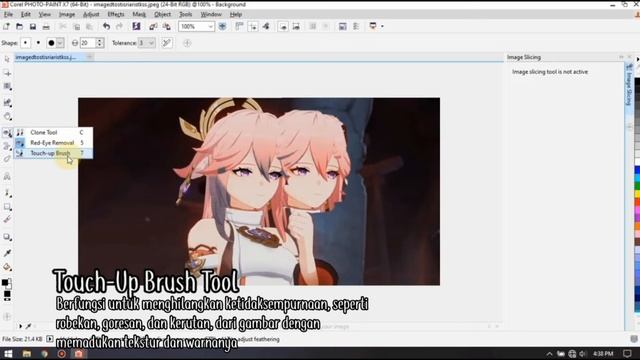
Task: Open the File menu
Action: pyautogui.click(x=8, y=14)
